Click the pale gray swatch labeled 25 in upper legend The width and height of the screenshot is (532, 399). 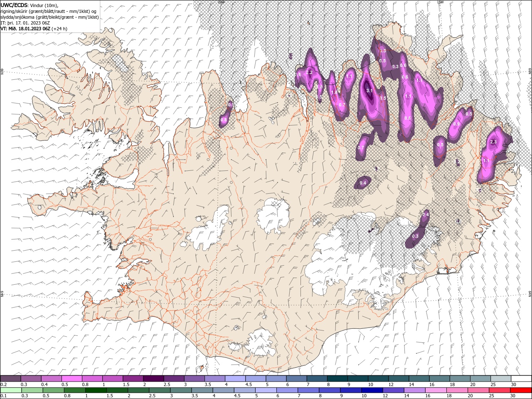(501, 379)
